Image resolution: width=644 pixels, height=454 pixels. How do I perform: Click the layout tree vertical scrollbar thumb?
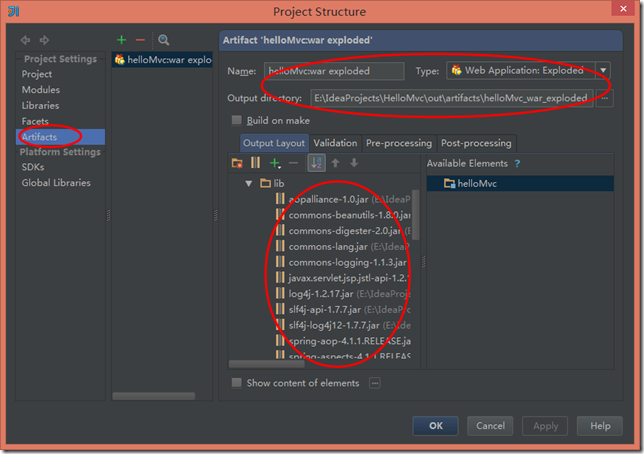coord(416,214)
